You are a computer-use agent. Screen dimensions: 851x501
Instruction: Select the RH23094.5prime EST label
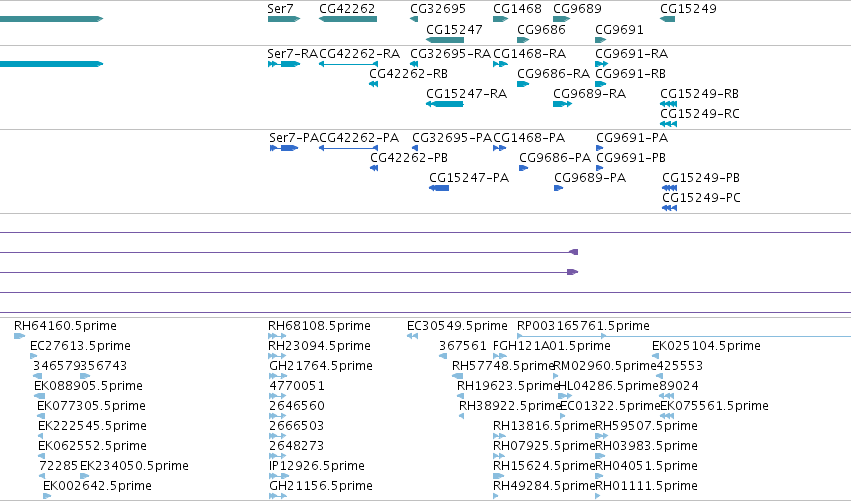319,346
